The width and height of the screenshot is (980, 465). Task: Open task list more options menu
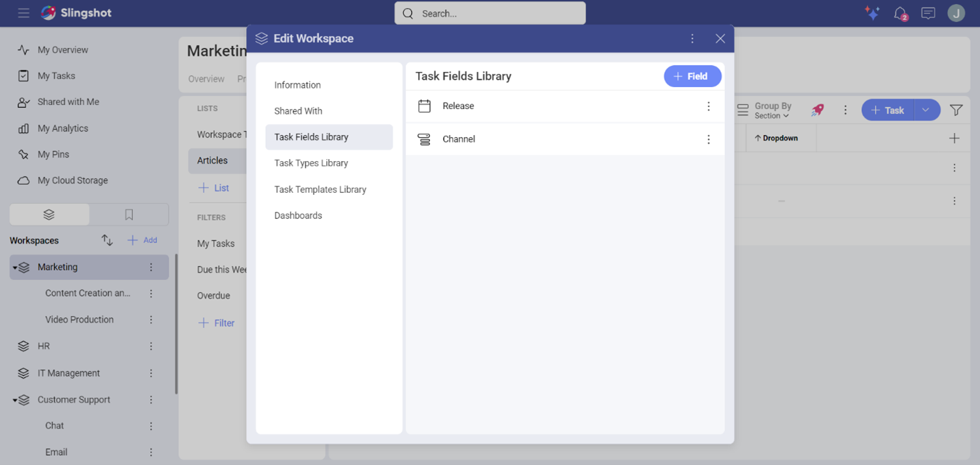click(x=845, y=110)
